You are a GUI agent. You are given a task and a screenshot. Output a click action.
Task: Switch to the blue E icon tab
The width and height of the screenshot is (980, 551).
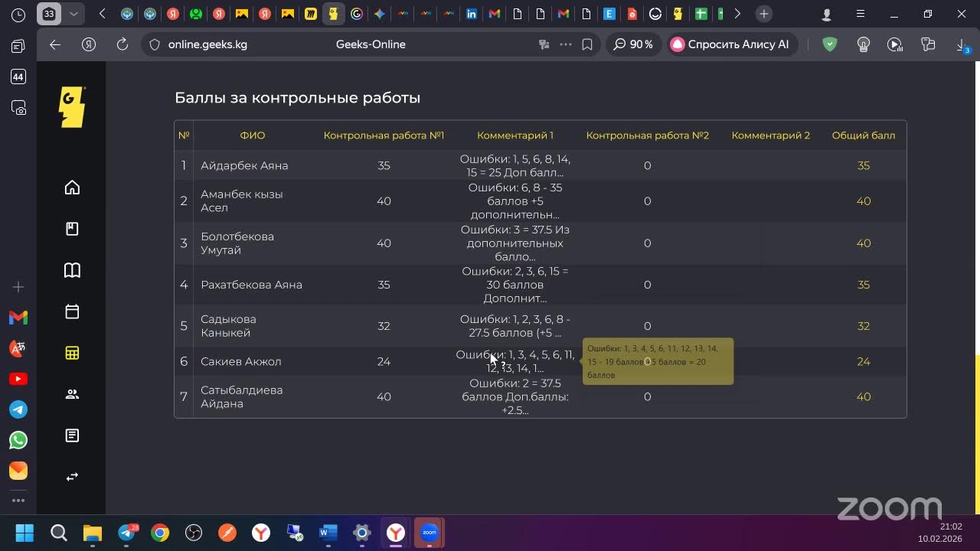coord(609,14)
